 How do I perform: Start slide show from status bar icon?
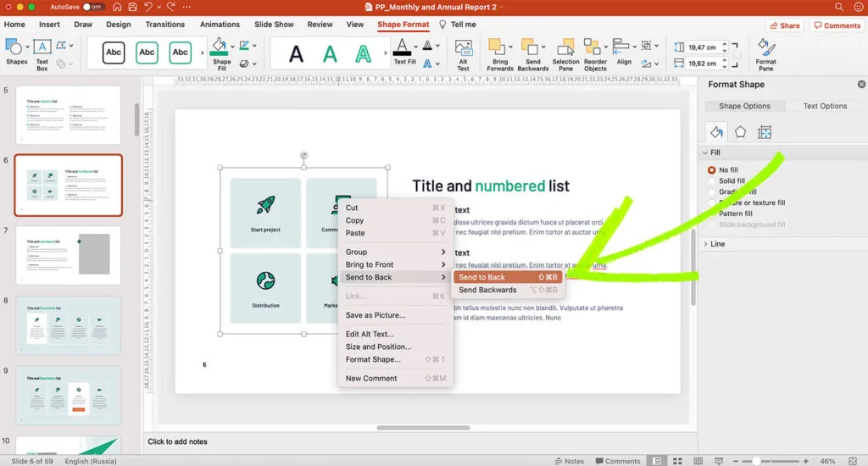point(719,461)
